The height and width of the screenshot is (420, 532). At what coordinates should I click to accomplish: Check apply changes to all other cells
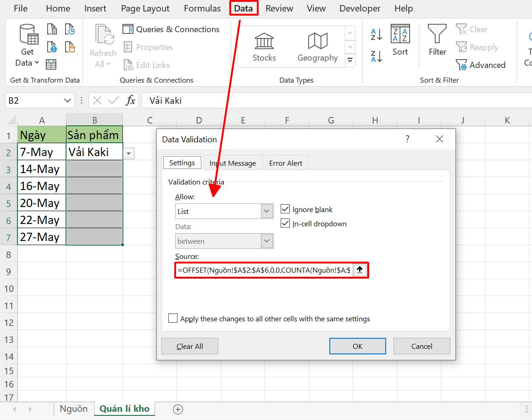pyautogui.click(x=173, y=318)
